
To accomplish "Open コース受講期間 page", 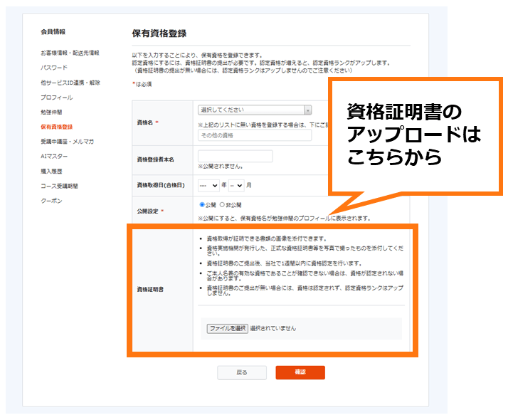I will pos(59,186).
